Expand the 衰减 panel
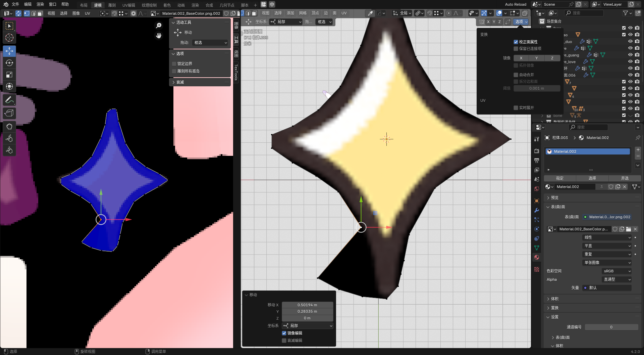 click(180, 82)
